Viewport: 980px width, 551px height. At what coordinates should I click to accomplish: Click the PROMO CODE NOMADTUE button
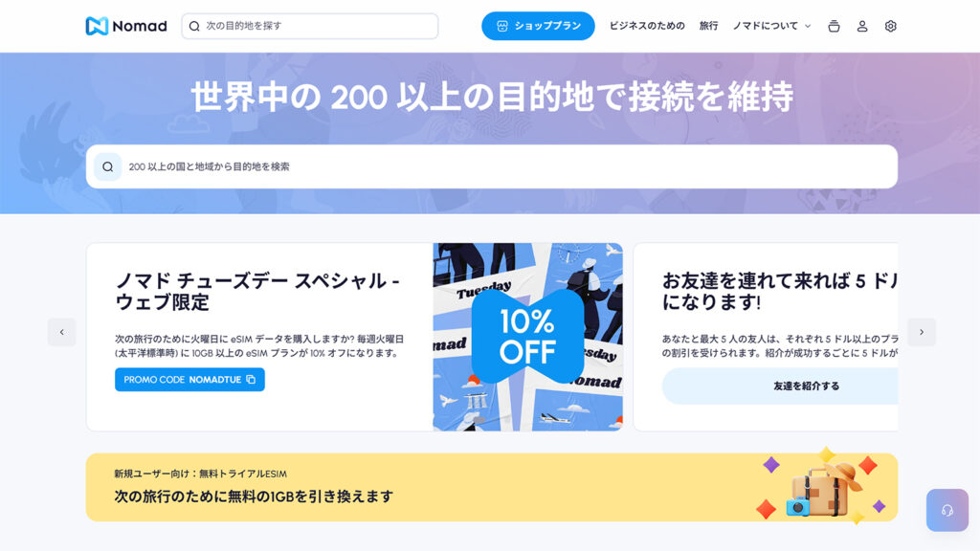click(x=189, y=380)
